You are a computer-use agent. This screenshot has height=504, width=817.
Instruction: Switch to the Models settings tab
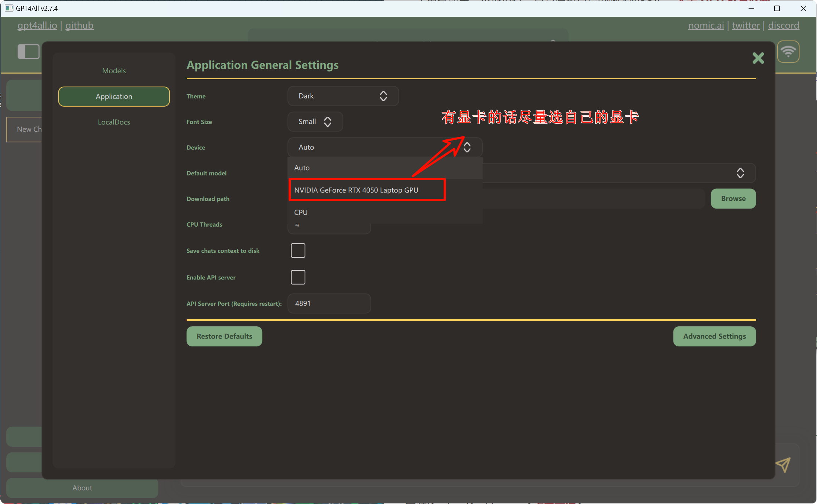[114, 71]
